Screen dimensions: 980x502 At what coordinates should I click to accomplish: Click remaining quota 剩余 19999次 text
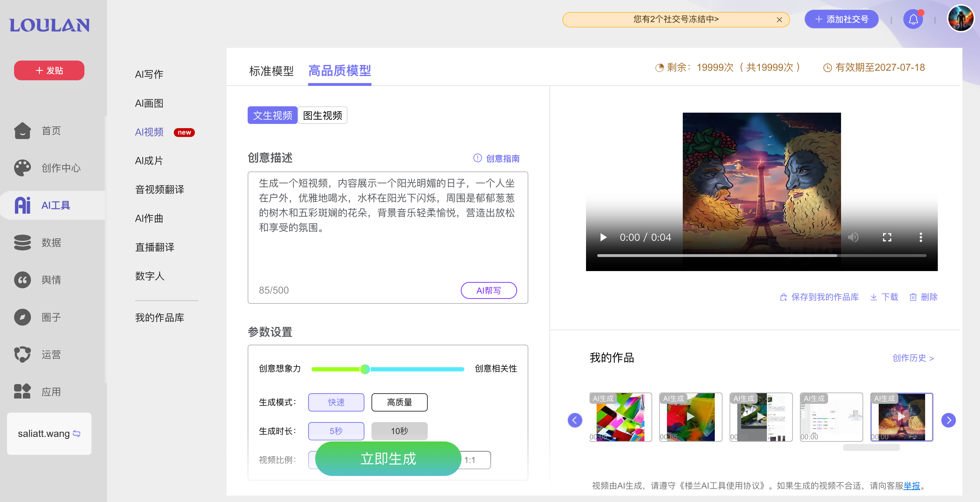tap(728, 67)
